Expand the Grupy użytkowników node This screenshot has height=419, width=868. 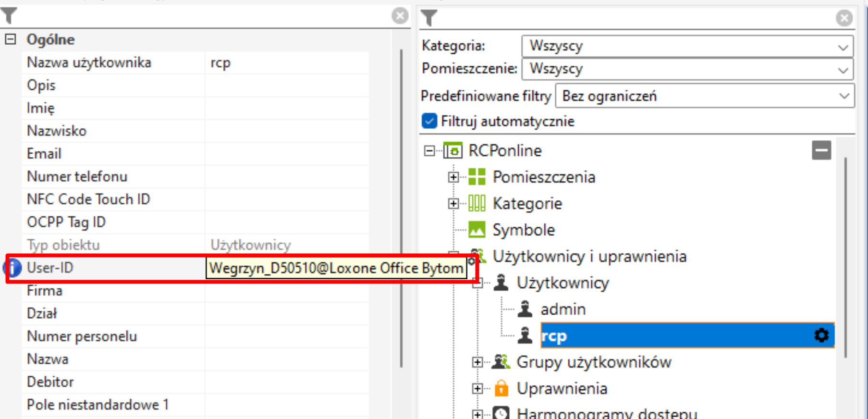coord(477,362)
